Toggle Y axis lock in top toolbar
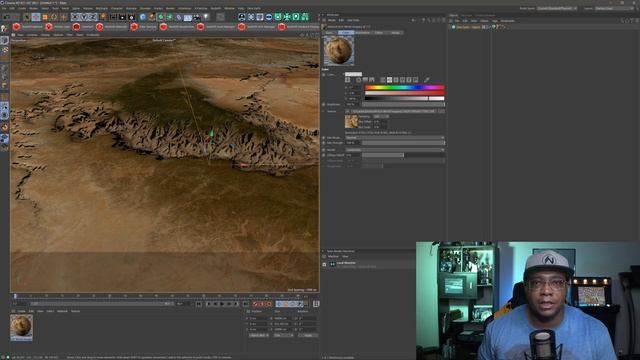This screenshot has height=360, width=640. (x=84, y=17)
